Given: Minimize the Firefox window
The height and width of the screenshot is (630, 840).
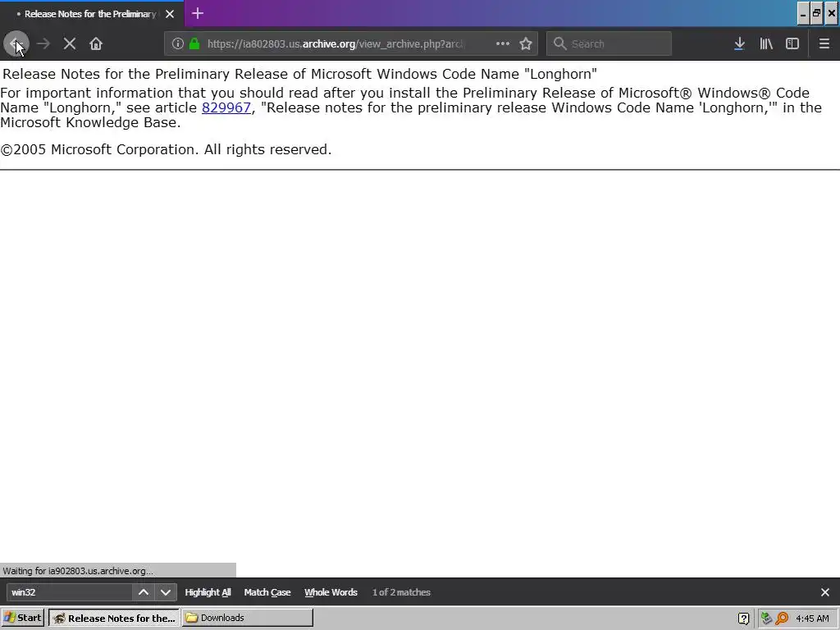Looking at the screenshot, I should [x=803, y=14].
